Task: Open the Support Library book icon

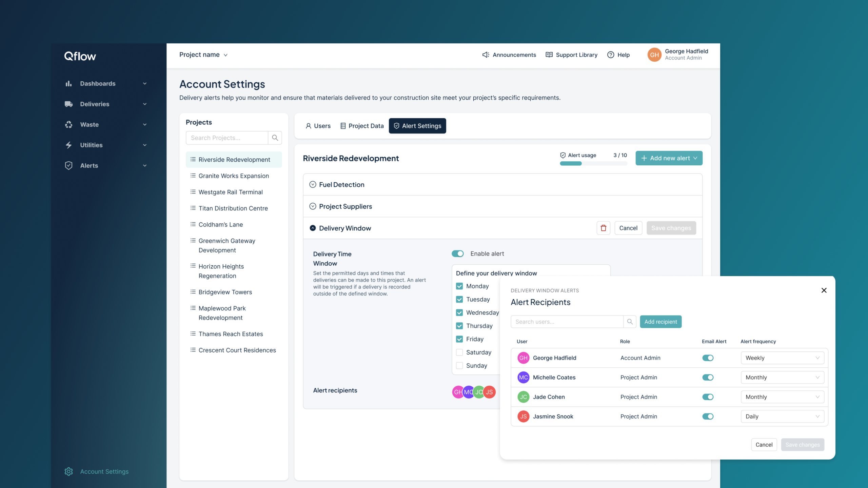Action: [x=549, y=55]
